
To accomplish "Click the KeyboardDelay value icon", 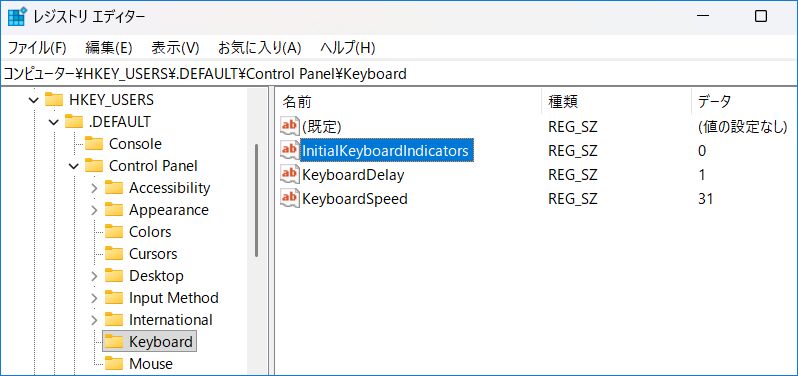I will [x=290, y=174].
